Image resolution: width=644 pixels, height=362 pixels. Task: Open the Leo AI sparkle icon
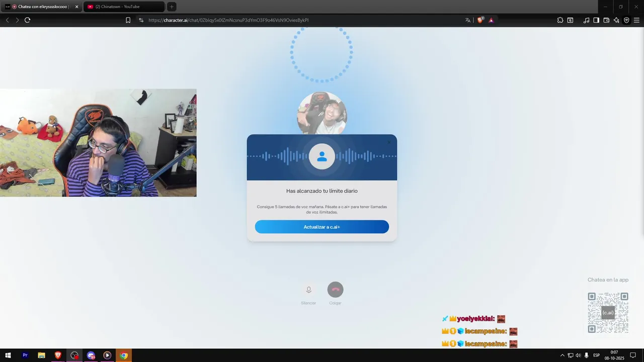coord(616,20)
